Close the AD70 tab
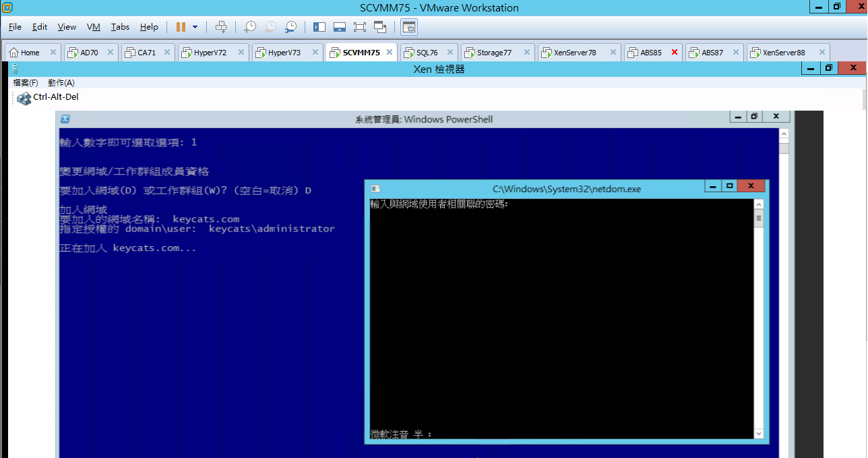This screenshot has width=868, height=458. pyautogui.click(x=111, y=53)
